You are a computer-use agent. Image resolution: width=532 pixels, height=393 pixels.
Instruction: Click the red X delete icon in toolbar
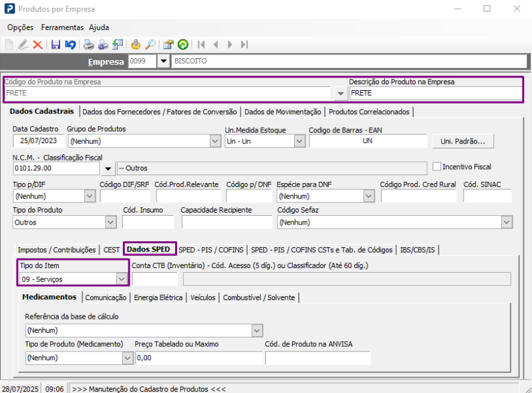point(37,45)
